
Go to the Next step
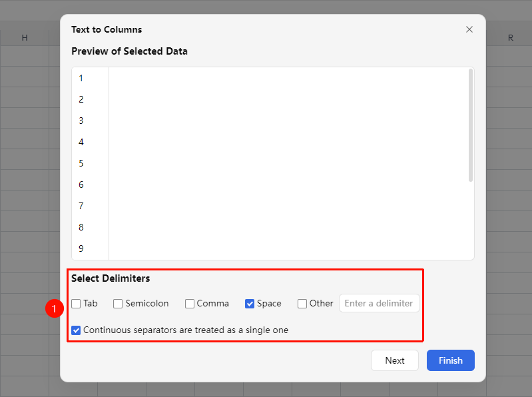[x=395, y=360]
